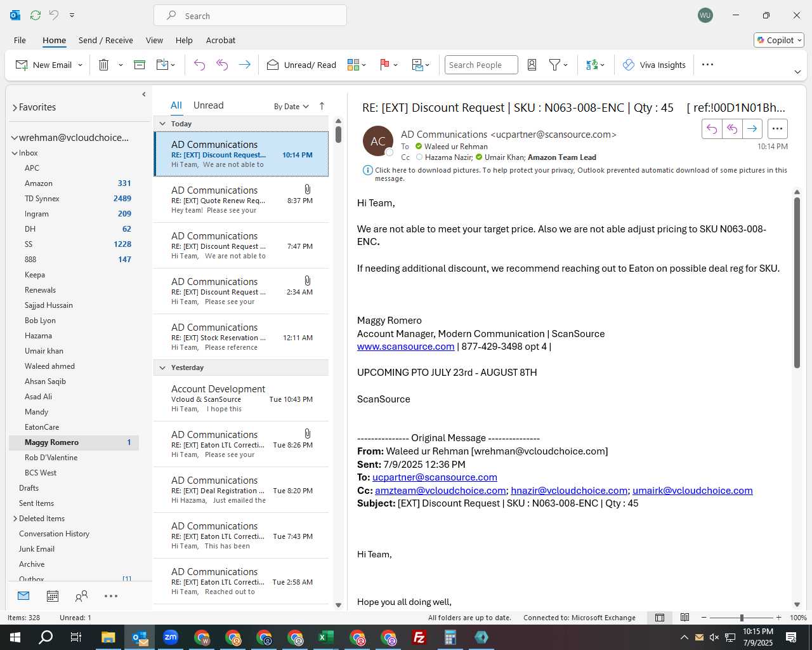Click the ucpartner@scansource.com To link
The width and height of the screenshot is (812, 650).
pyautogui.click(x=435, y=477)
